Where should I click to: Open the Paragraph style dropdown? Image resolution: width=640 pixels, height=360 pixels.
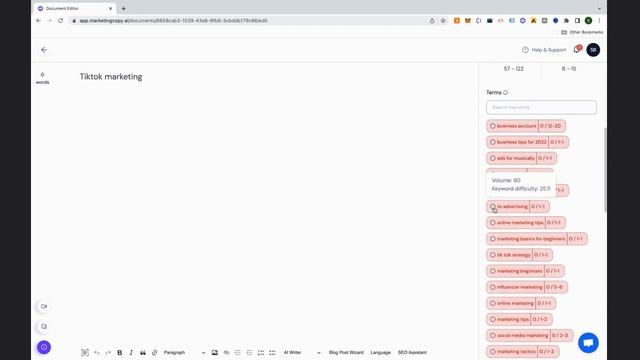click(184, 352)
